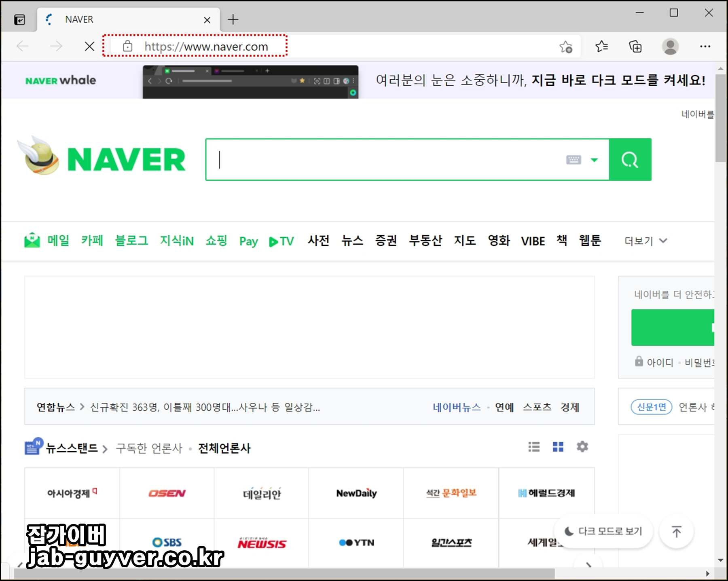This screenshot has width=728, height=581.
Task: Open the ▶TV menu link
Action: pyautogui.click(x=281, y=241)
